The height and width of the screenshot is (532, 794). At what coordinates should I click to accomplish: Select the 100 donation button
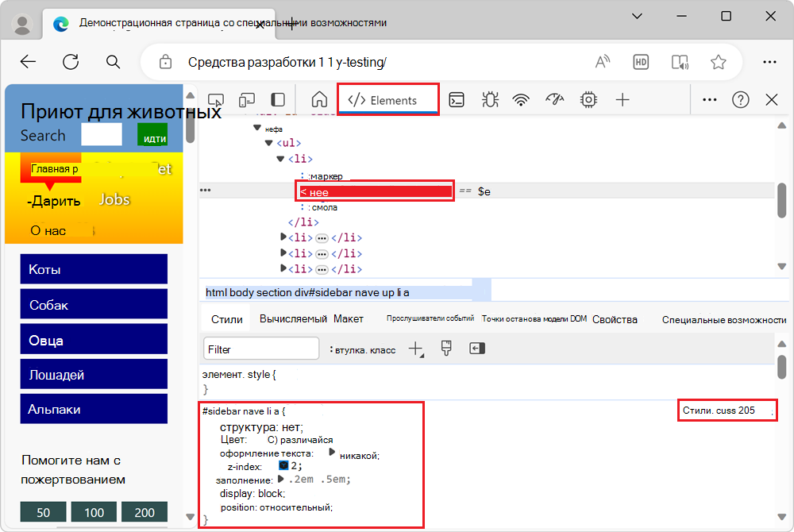tap(94, 512)
